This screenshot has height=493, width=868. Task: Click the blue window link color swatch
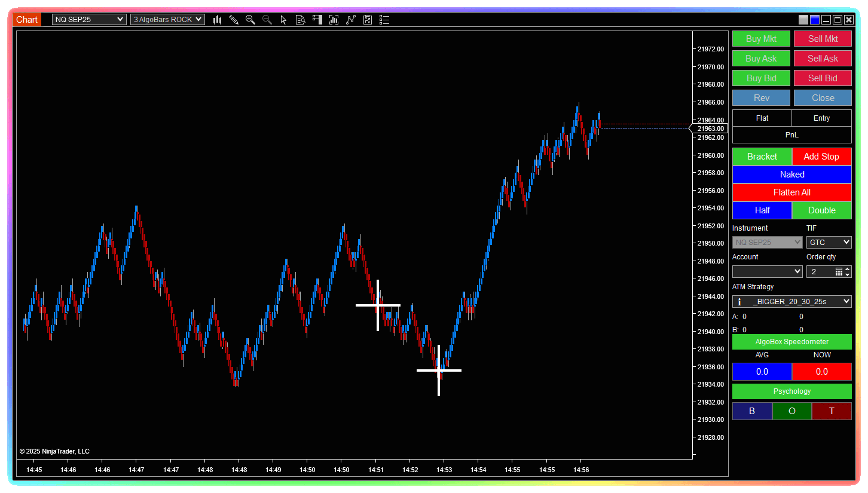(815, 20)
